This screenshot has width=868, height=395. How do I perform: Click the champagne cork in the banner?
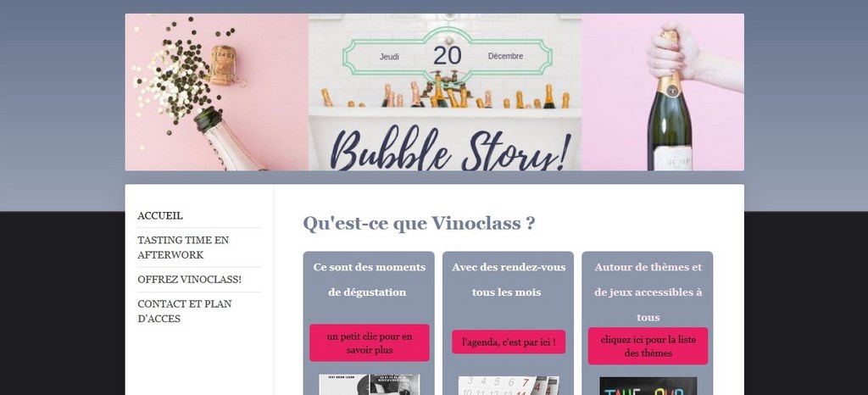223,65
